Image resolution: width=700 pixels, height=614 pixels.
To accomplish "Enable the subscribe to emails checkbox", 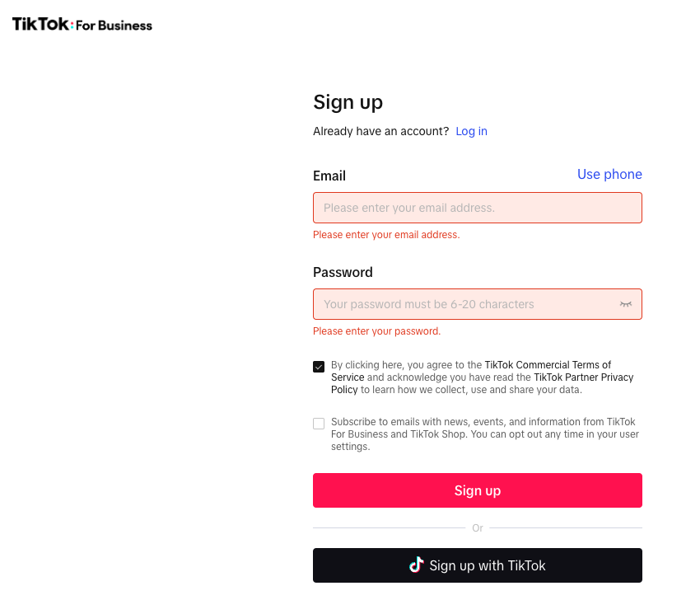I will [319, 424].
